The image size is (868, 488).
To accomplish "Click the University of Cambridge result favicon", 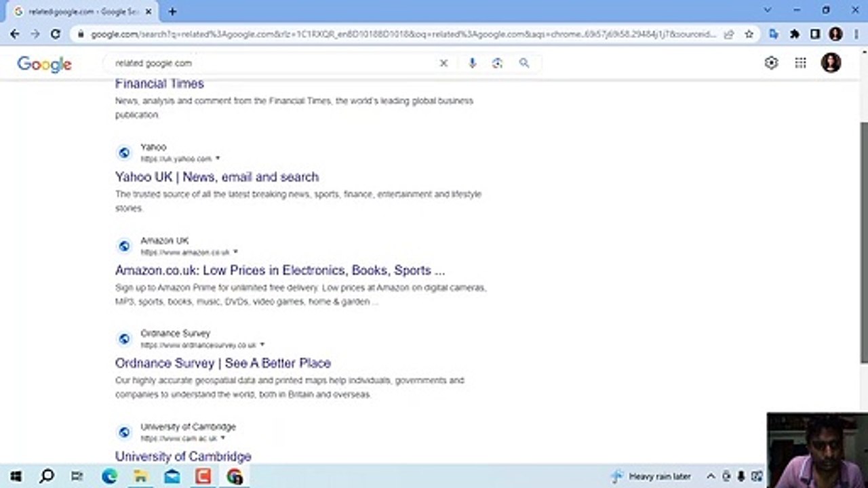I will [x=124, y=432].
